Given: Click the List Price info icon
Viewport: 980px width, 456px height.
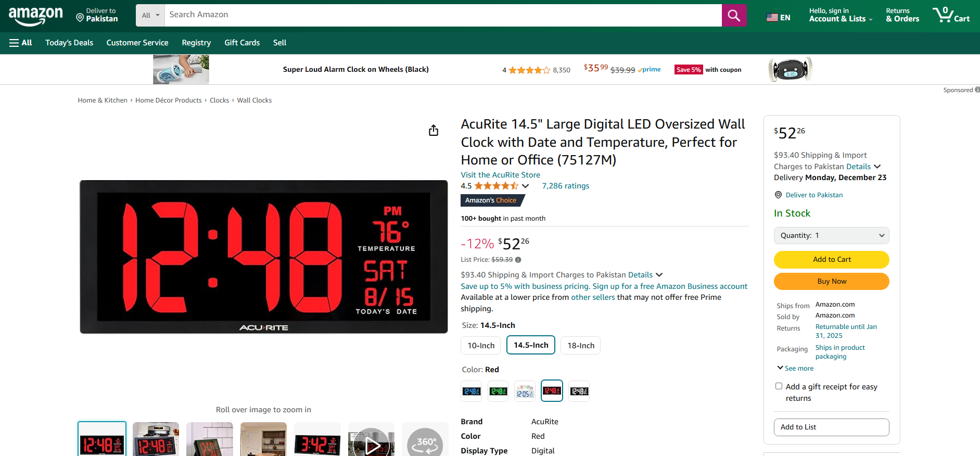Looking at the screenshot, I should 518,260.
